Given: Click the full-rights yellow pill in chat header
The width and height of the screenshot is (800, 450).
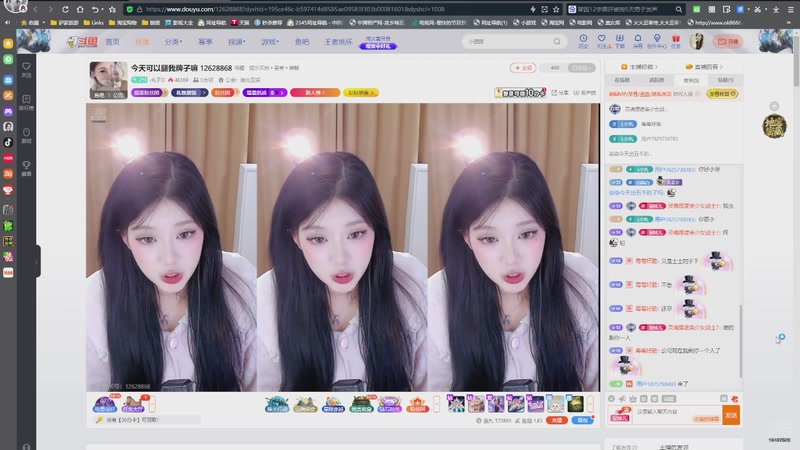Looking at the screenshot, I should coord(722,94).
